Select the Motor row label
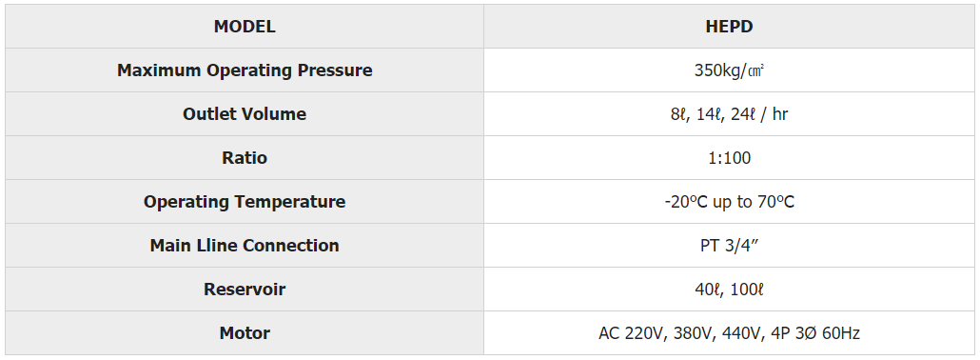 pyautogui.click(x=245, y=333)
